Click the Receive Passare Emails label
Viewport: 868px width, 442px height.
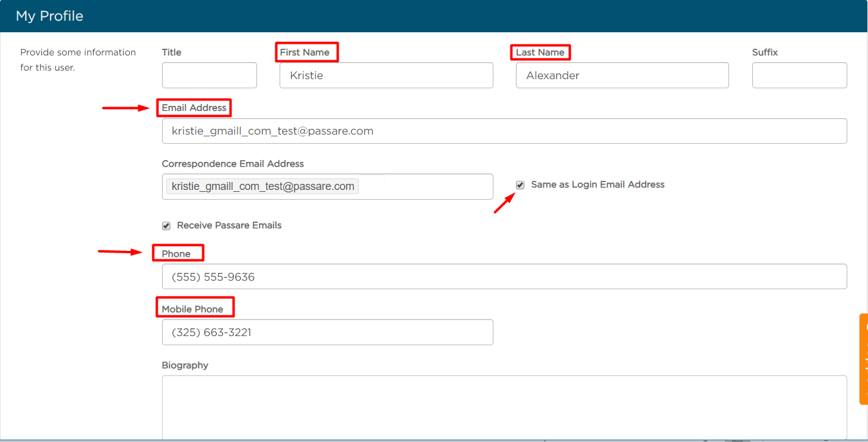[229, 225]
